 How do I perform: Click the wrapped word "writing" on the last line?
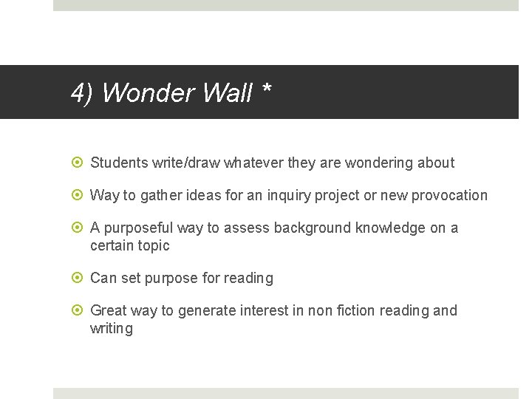111,328
